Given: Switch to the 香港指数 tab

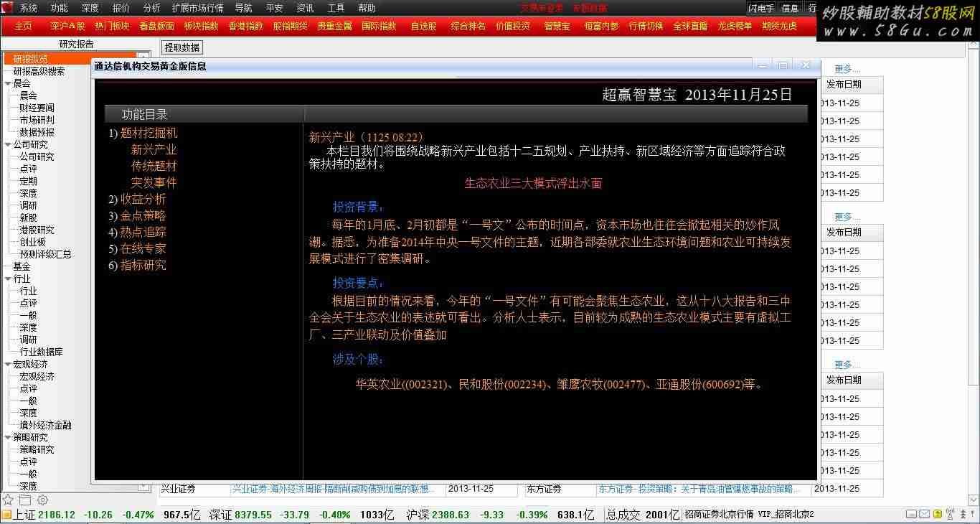Looking at the screenshot, I should (245, 26).
